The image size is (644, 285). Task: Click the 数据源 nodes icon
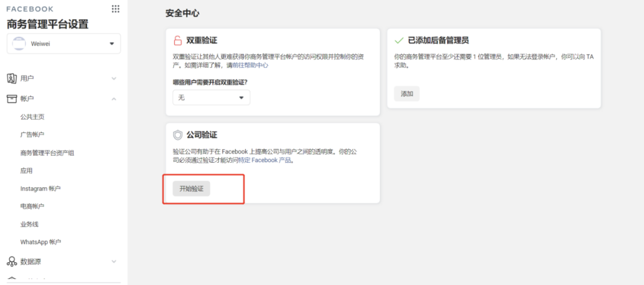[x=12, y=262]
